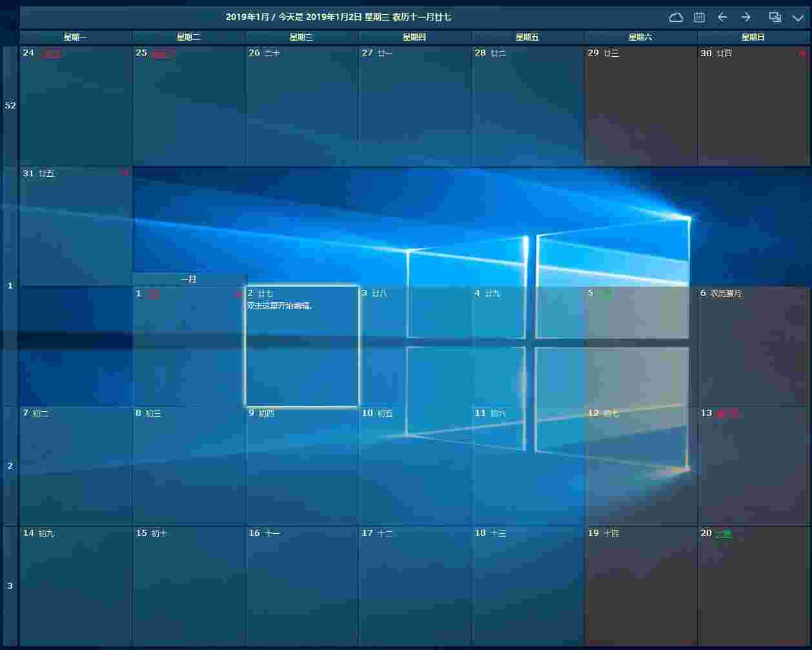The image size is (812, 650).
Task: Select the day cell 6 农历腊月
Action: [753, 346]
